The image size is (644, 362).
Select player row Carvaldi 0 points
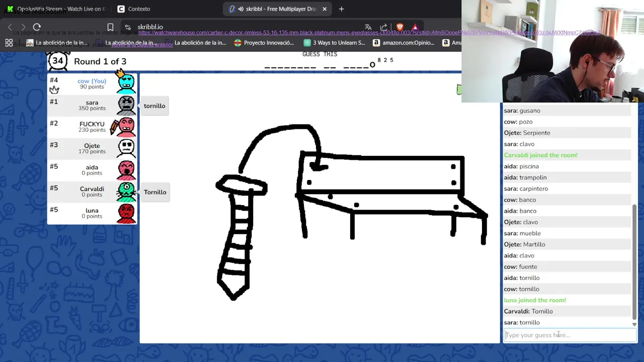click(x=92, y=191)
